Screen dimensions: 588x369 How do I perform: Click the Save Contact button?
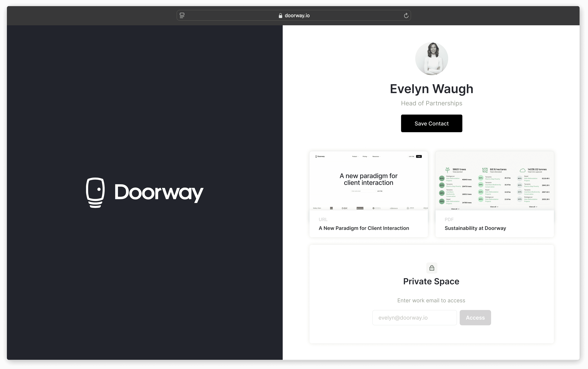432,123
